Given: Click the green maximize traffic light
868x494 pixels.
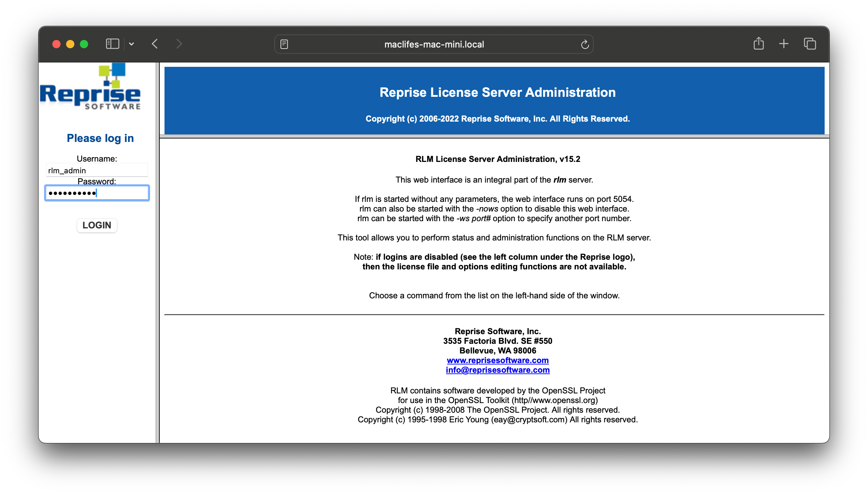Looking at the screenshot, I should (84, 44).
